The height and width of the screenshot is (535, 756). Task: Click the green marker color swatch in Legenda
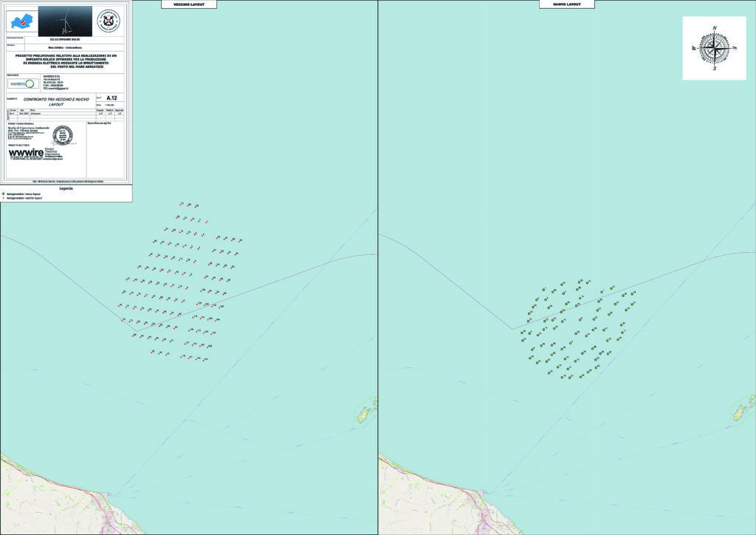pos(4,194)
